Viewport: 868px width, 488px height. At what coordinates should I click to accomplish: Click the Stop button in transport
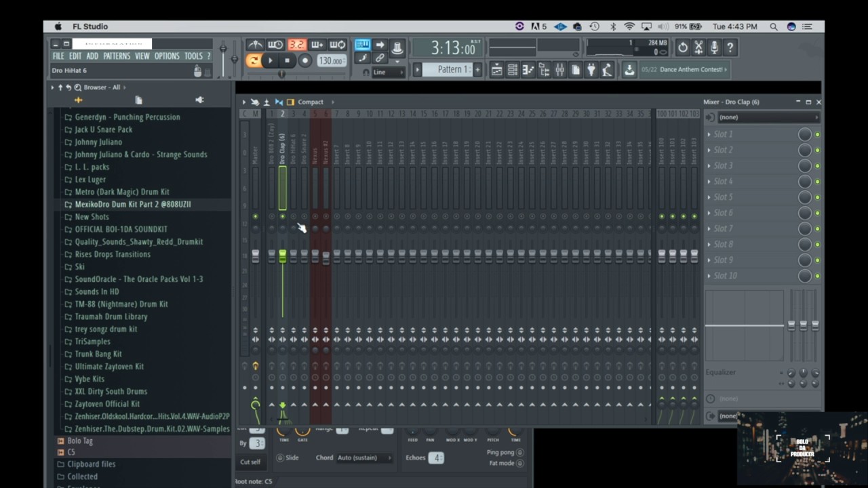(287, 60)
